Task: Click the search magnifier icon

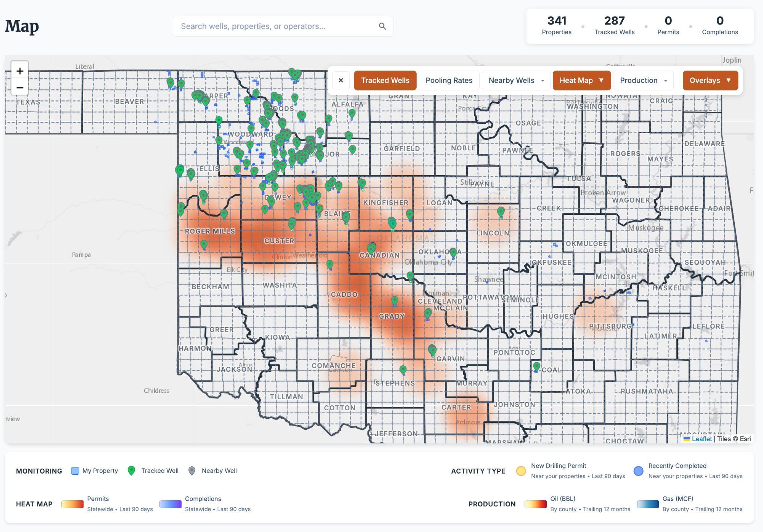Action: coord(383,26)
